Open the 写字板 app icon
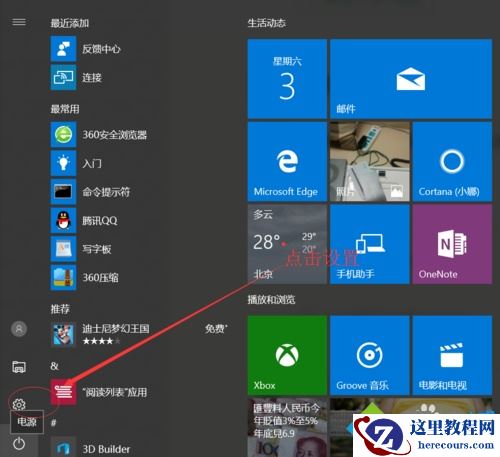This screenshot has width=500, height=457. pos(63,249)
